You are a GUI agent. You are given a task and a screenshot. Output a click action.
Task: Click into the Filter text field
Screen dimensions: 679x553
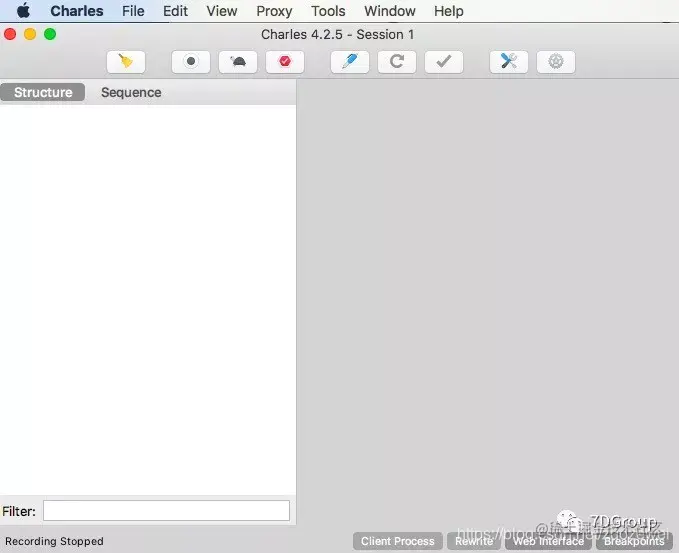pyautogui.click(x=166, y=511)
